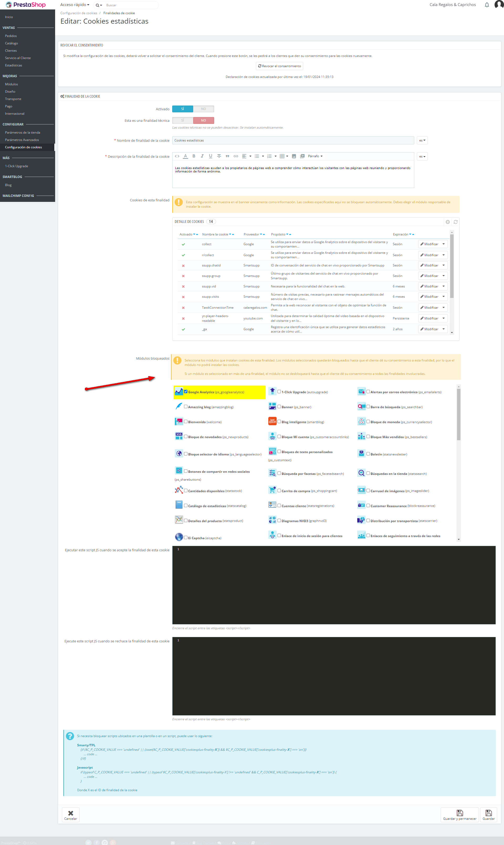Check the Bloque de moneda checkbox
The width and height of the screenshot is (504, 845).
[368, 422]
